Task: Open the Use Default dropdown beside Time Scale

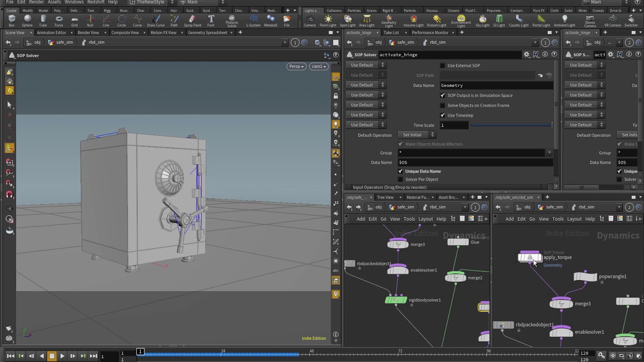Action: click(366, 125)
